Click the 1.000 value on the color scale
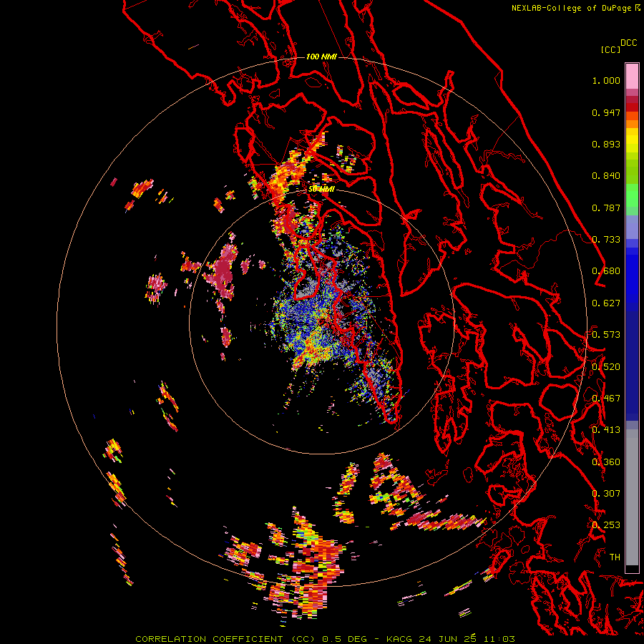This screenshot has width=644, height=644. coord(606,80)
